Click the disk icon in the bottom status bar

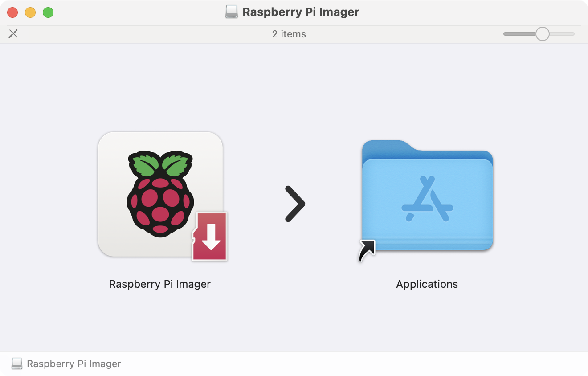click(17, 364)
